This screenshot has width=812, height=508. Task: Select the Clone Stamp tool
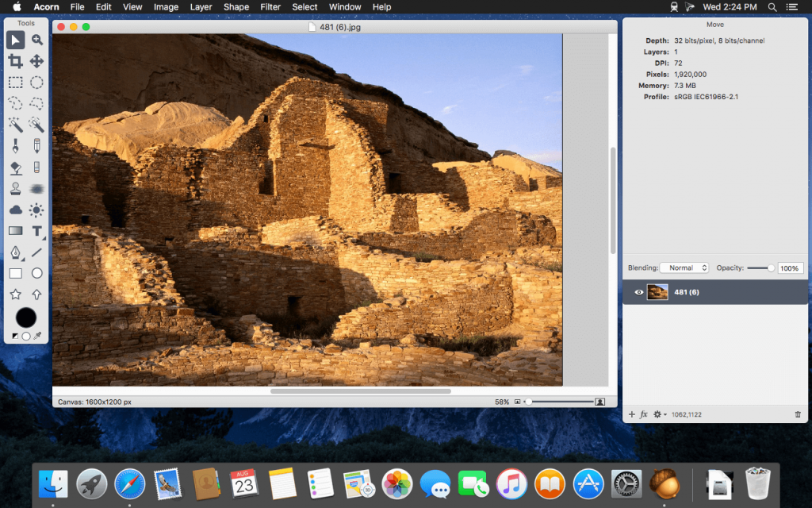[x=16, y=188]
